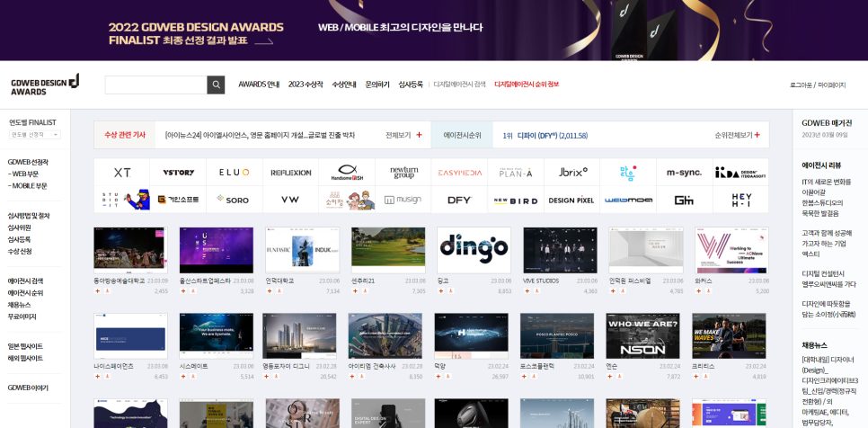Open 심사방법 및 절차 in the sidebar
This screenshot has width=868, height=428.
point(28,216)
